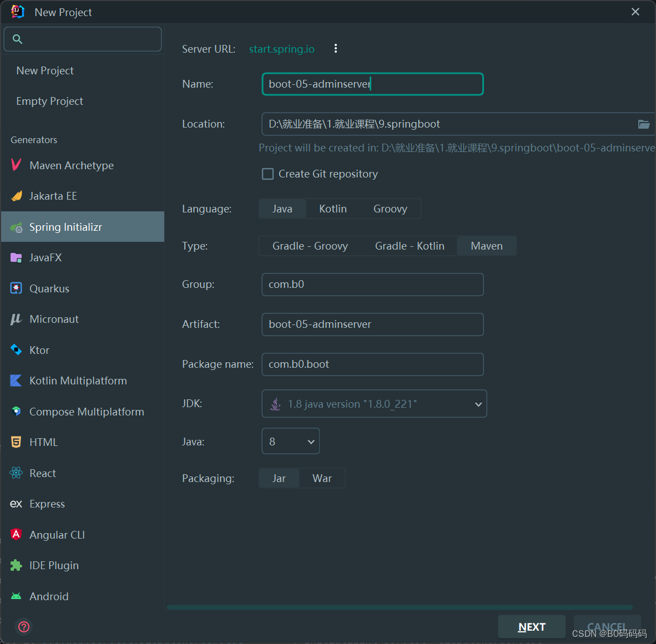656x644 pixels.
Task: Click the Spring Initializr leaf icon
Action: click(16, 227)
